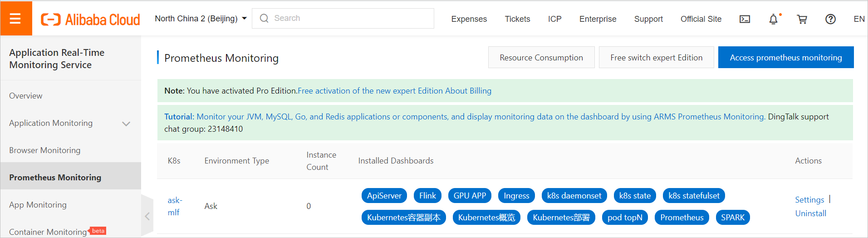Screen dimensions: 868x238
Task: Open the JVM MySQL Go Redis tutorial link
Action: tap(465, 117)
